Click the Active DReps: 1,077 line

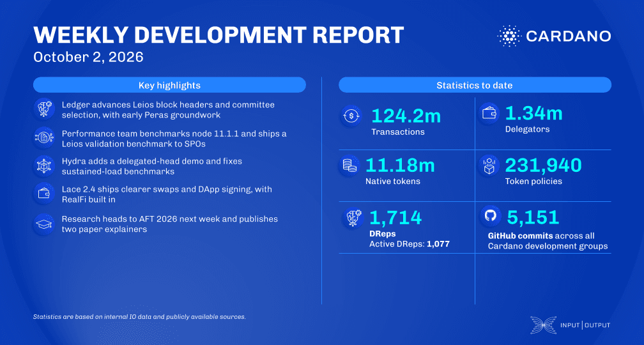click(410, 244)
